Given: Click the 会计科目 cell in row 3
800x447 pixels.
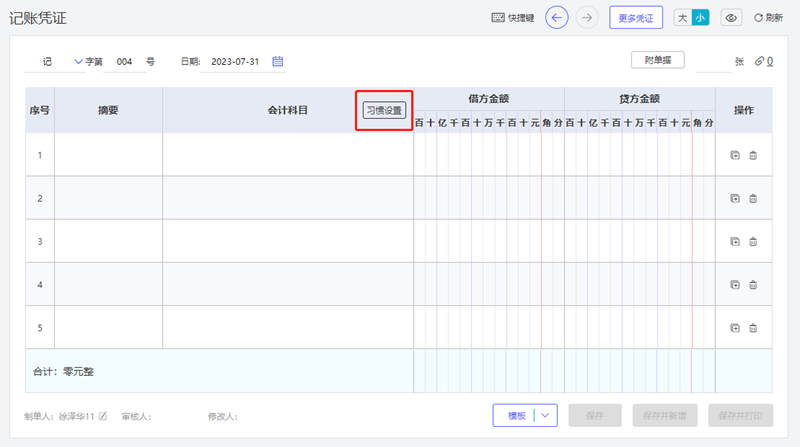Looking at the screenshot, I should coord(288,241).
